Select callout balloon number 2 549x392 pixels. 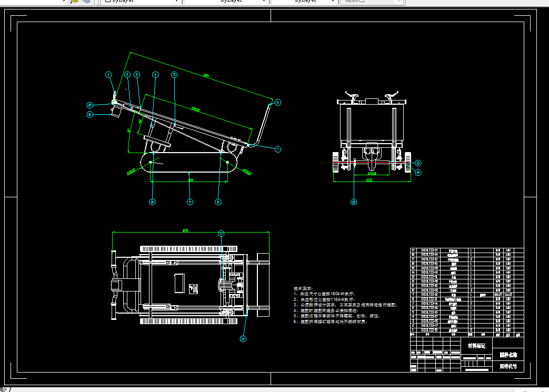coord(127,75)
